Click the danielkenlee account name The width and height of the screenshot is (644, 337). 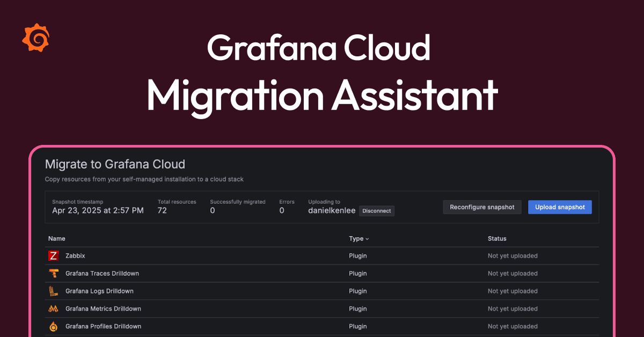coord(331,210)
